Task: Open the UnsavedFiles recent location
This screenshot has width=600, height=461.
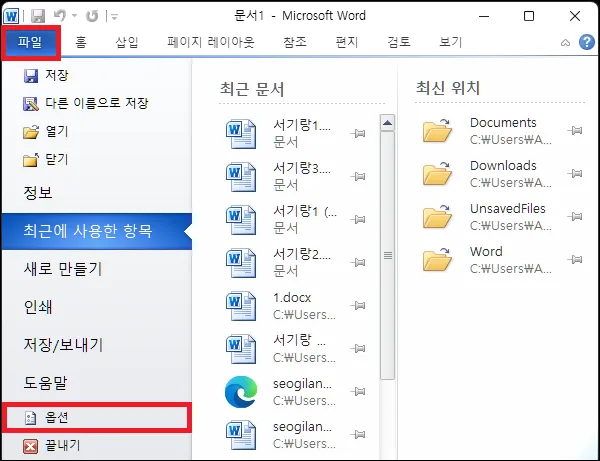Action: (x=501, y=217)
